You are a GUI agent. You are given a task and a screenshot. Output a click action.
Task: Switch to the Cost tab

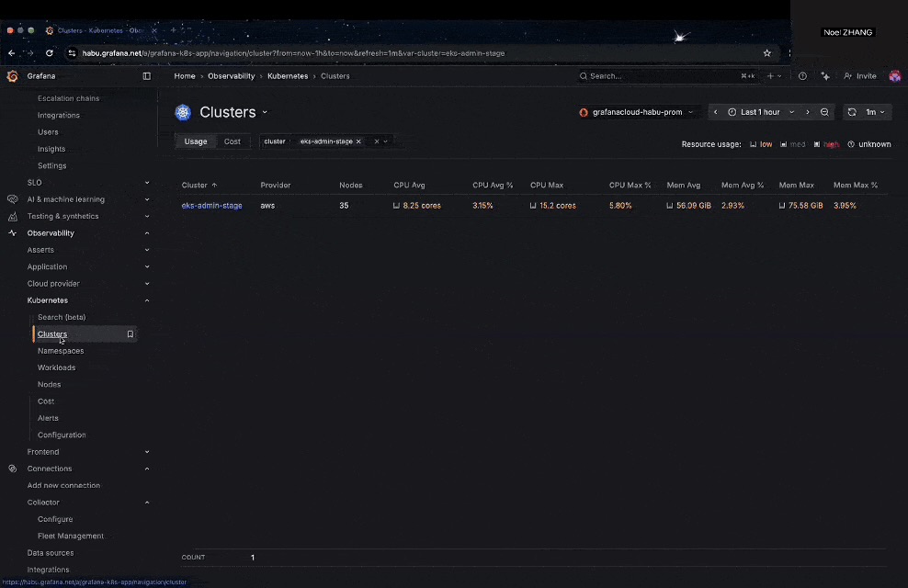pos(233,141)
